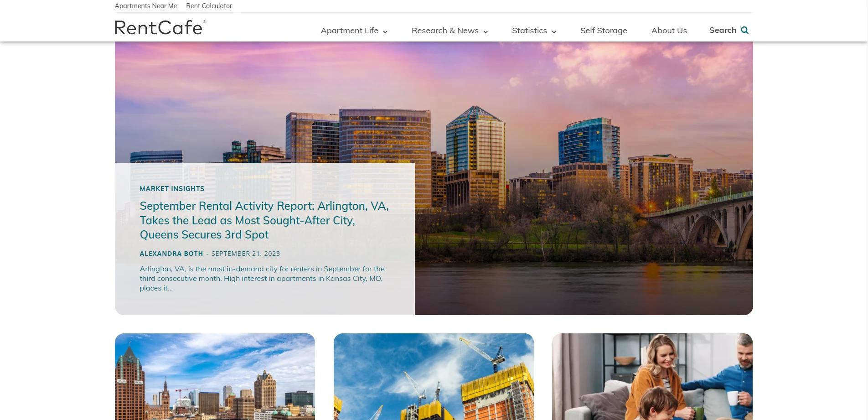View author Alexandra Both's profile

[x=171, y=254]
